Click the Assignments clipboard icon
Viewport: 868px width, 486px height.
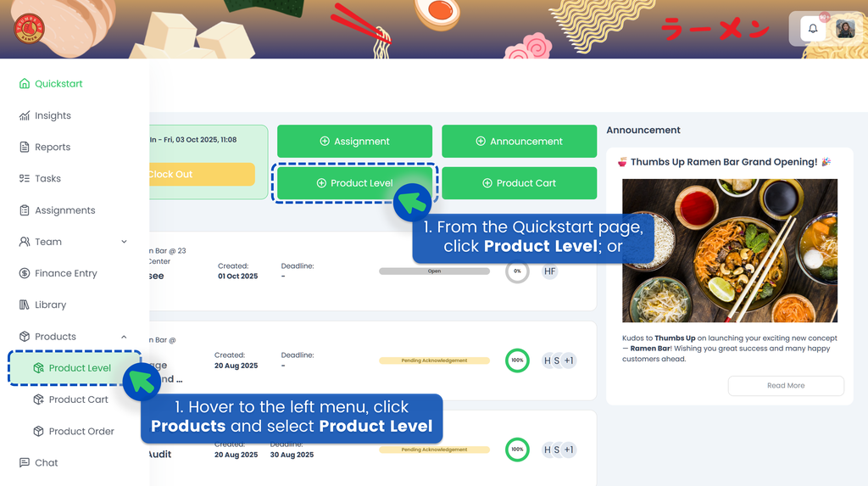[x=25, y=210]
